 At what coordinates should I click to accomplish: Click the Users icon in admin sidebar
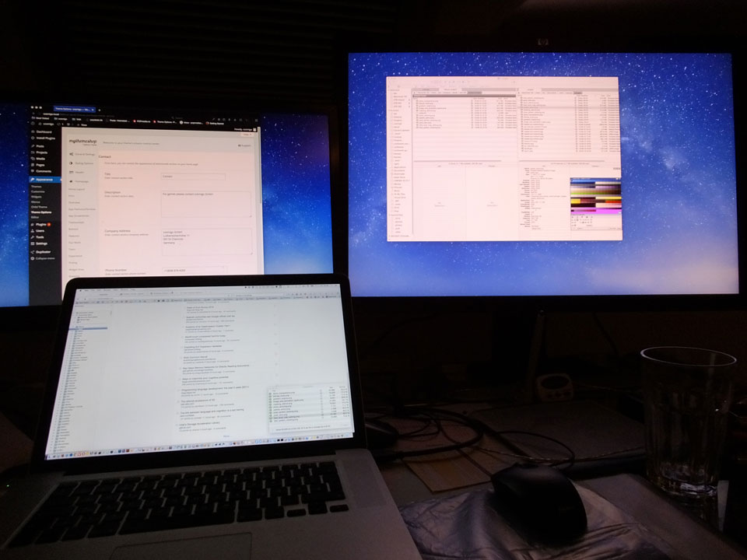coord(32,231)
